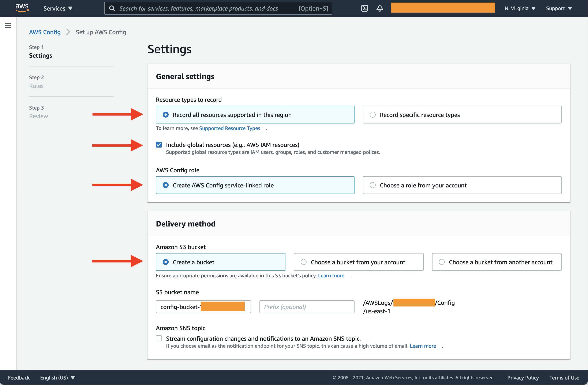Open the Supported Resource Types link
Viewport: 588px width, 385px height.
pos(229,128)
